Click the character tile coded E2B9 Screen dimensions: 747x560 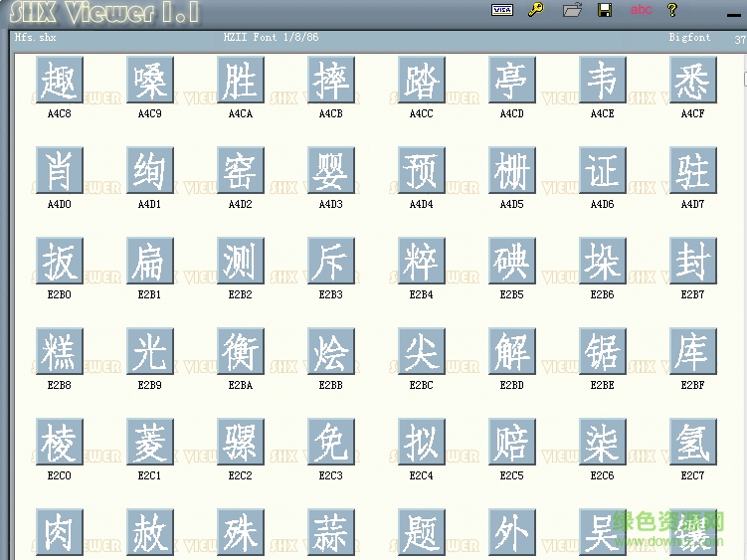pyautogui.click(x=149, y=351)
